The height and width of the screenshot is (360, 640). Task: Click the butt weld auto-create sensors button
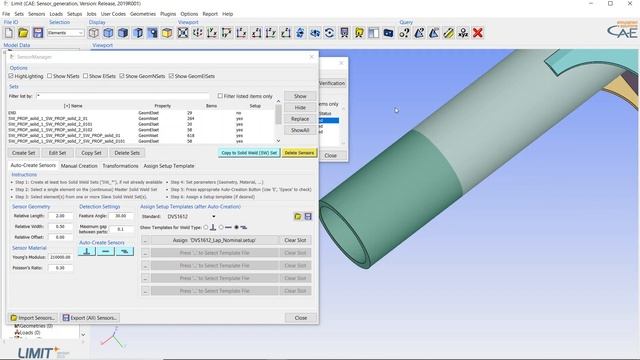point(106,251)
